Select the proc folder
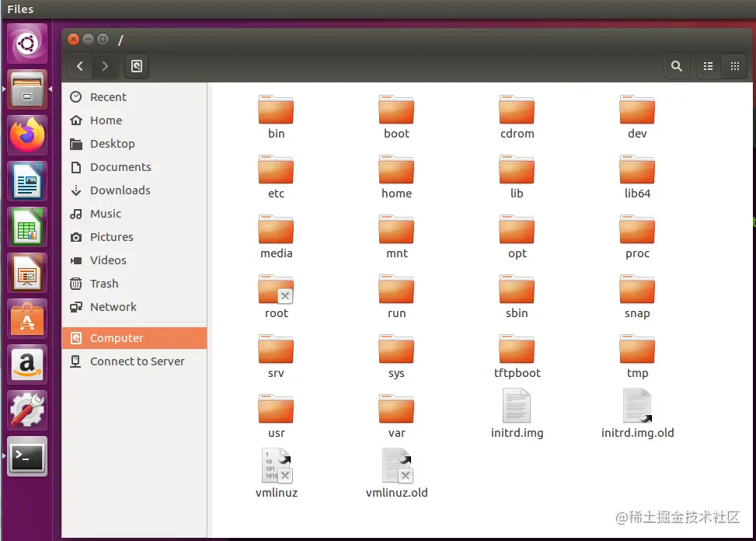Viewport: 756px width, 541px height. pyautogui.click(x=637, y=237)
